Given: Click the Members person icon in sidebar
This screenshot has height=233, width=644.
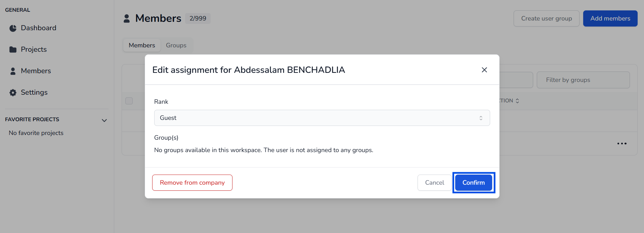Looking at the screenshot, I should (13, 71).
